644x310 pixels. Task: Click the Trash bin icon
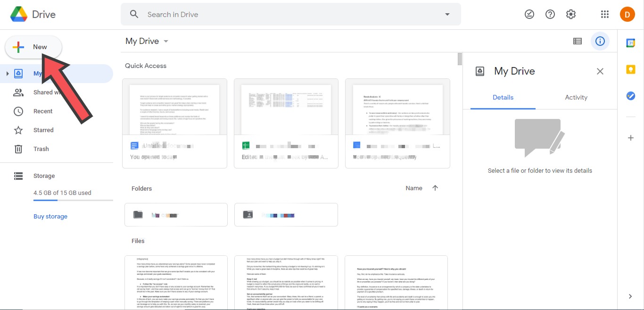tap(18, 149)
